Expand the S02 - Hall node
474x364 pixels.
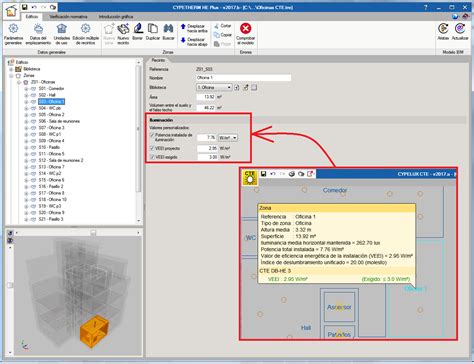click(x=26, y=95)
